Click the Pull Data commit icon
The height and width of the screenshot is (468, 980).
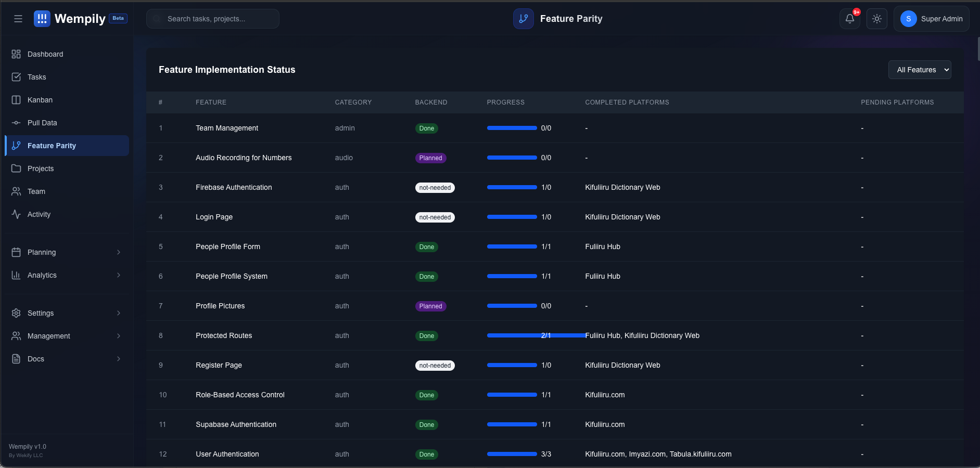16,123
